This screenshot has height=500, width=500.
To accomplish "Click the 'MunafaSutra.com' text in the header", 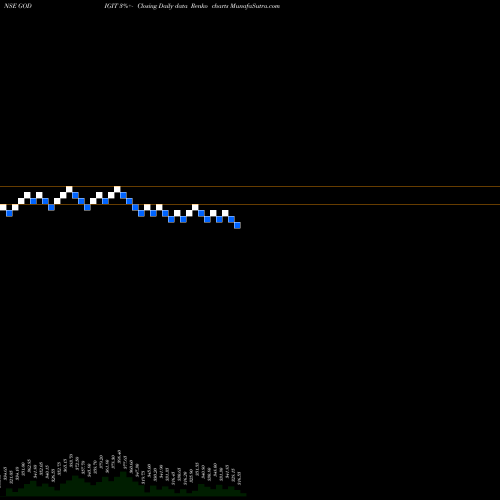I will 255,6.
